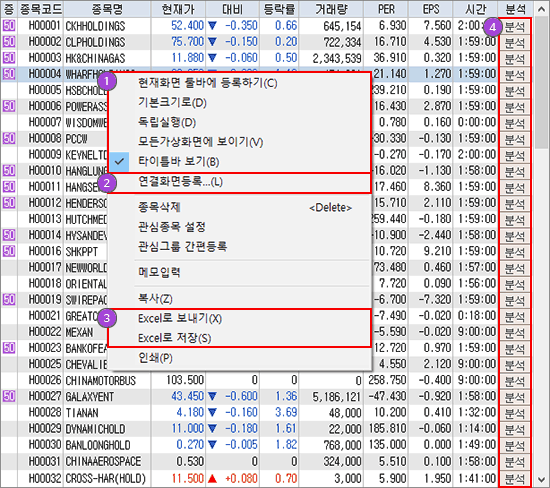
Task: Click scrollbar down arrow at bottom right
Action: point(542,479)
